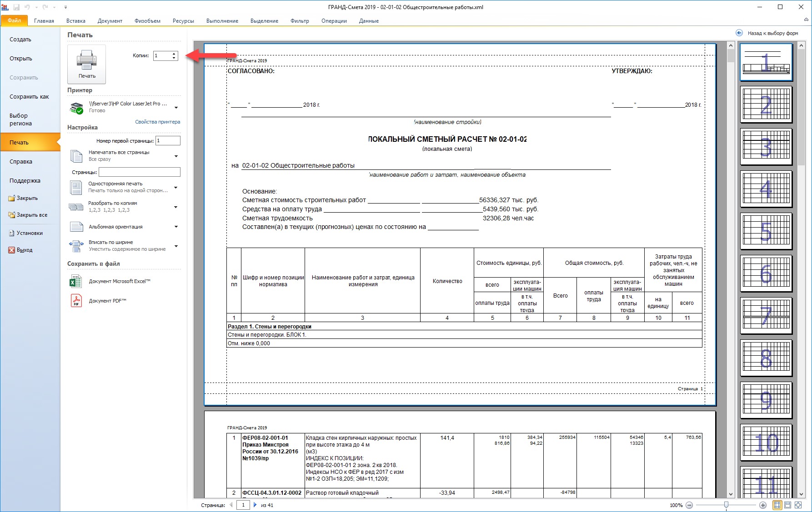Click the PDF document icon

(76, 301)
